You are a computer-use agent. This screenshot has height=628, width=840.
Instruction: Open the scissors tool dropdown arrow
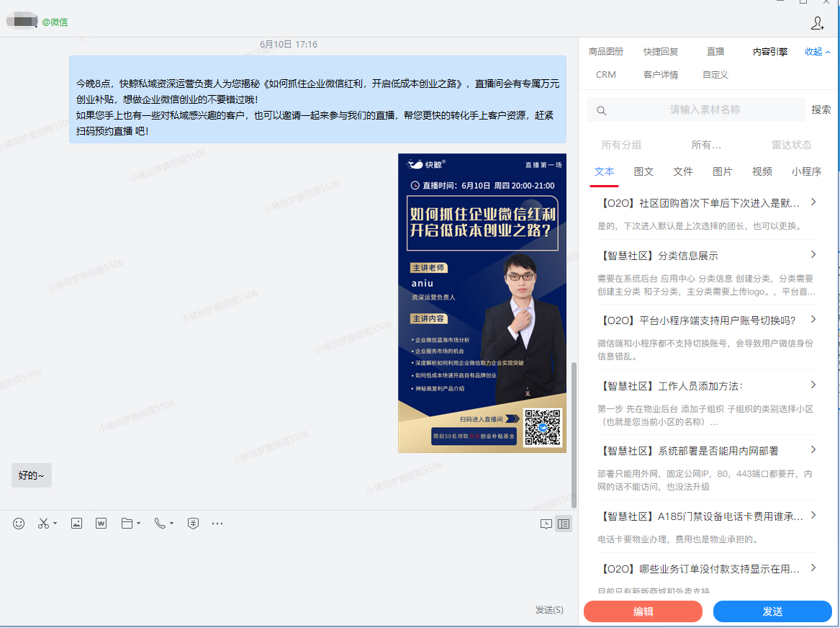[55, 524]
